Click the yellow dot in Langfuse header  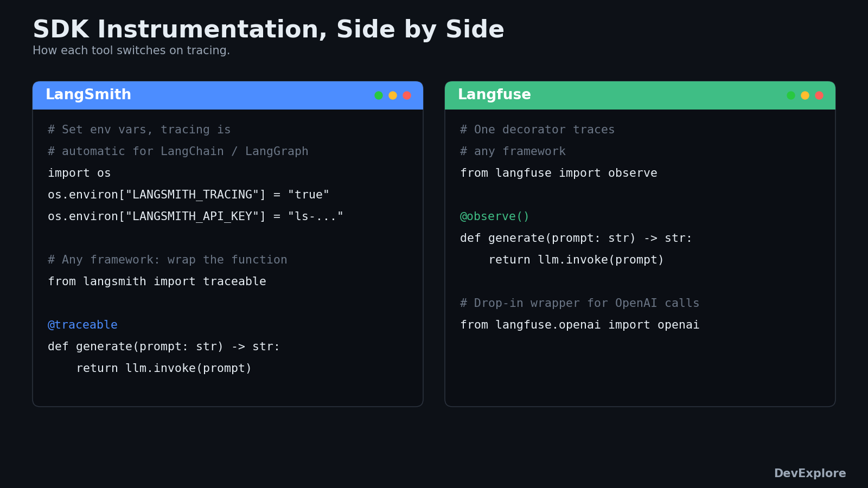tap(805, 95)
